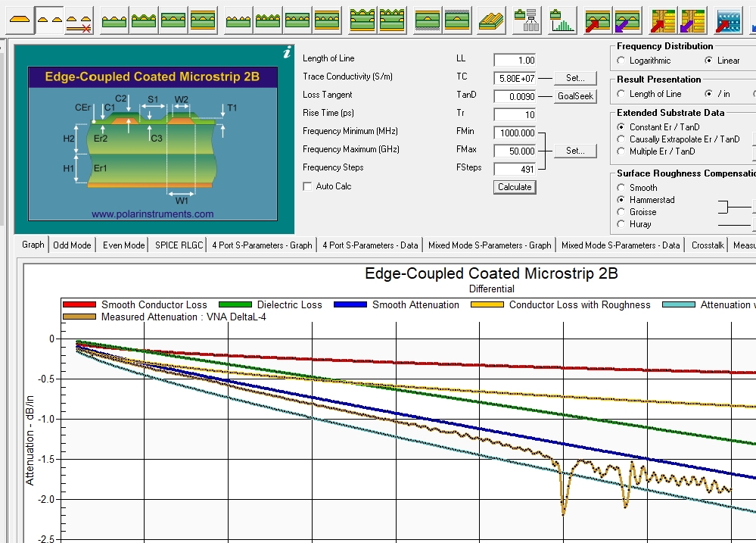Click yellow Conductor Loss with Roughness swatch

click(487, 304)
